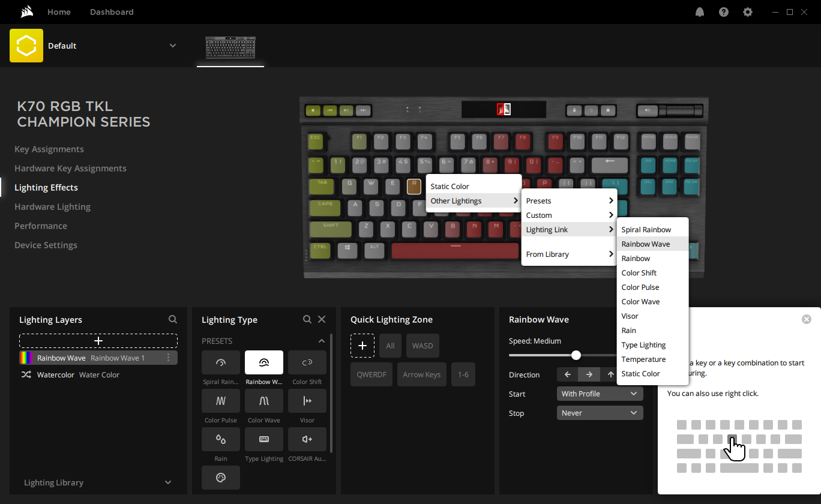Expand the Custom submenu
This screenshot has width=821, height=504.
[x=569, y=215]
